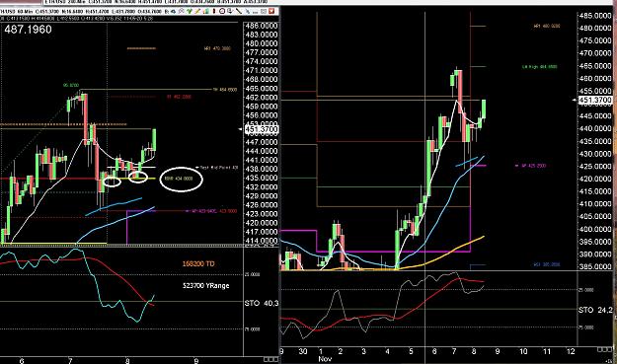
Task: Click the HR1 480 label on the 240 Min chart
Action: click(x=547, y=26)
